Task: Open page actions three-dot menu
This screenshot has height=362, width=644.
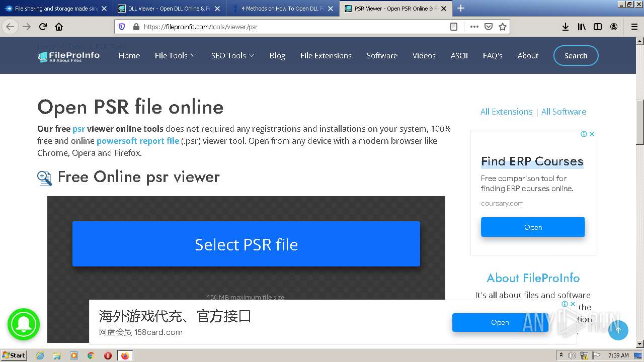Action: click(474, 27)
